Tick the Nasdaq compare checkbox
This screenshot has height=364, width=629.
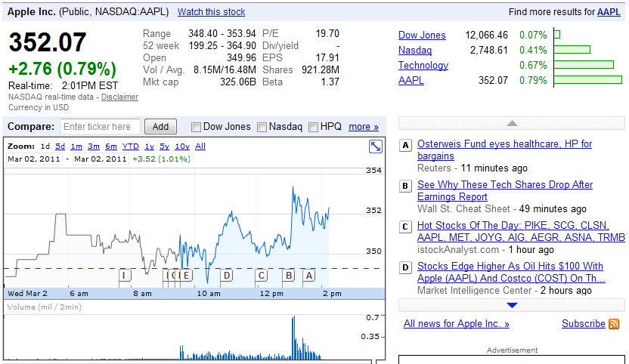pos(262,128)
